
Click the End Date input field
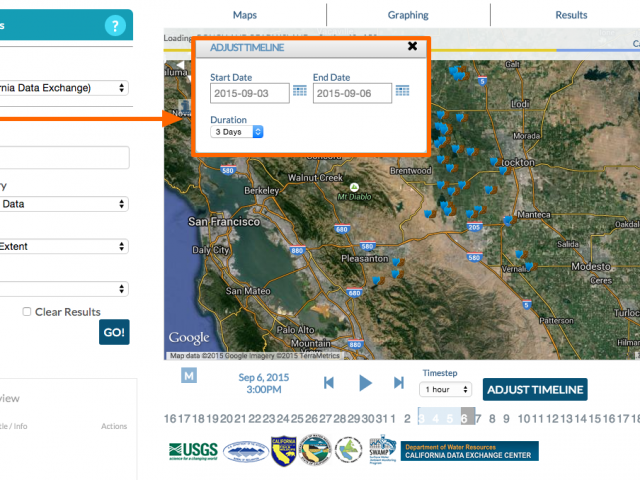(352, 93)
